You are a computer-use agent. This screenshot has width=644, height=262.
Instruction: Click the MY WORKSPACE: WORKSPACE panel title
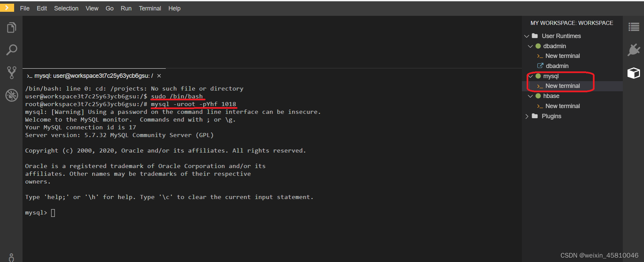pos(572,23)
